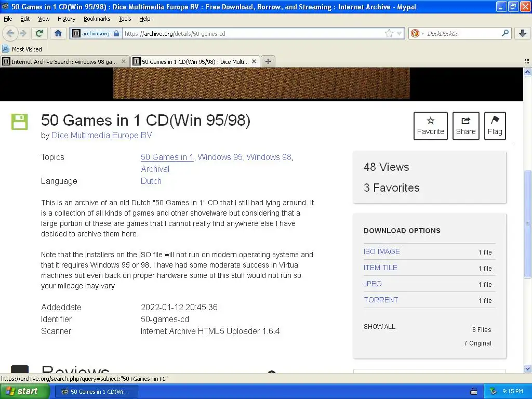Viewport: 532px width, 399px height.
Task: Open the Dutch language link
Action: tap(151, 181)
